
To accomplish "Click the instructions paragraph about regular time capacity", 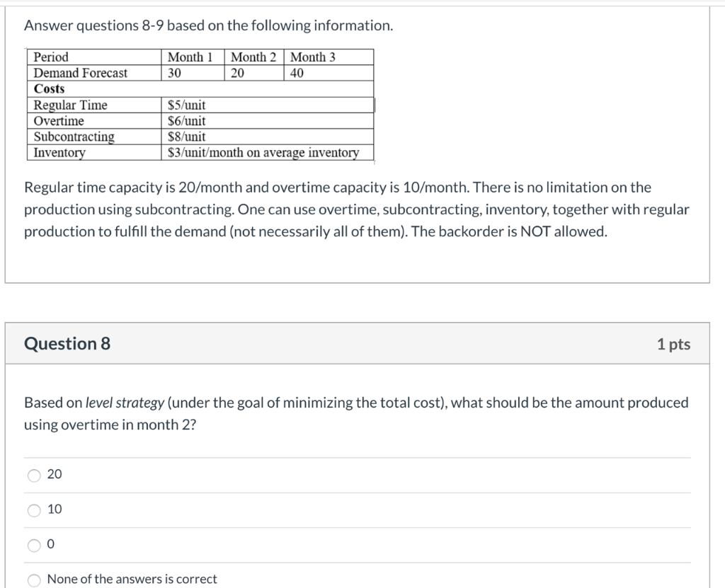I will [x=354, y=209].
